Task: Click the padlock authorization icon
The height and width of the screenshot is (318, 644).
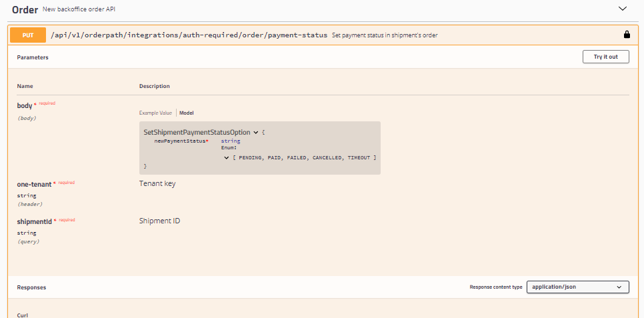Action: point(627,35)
